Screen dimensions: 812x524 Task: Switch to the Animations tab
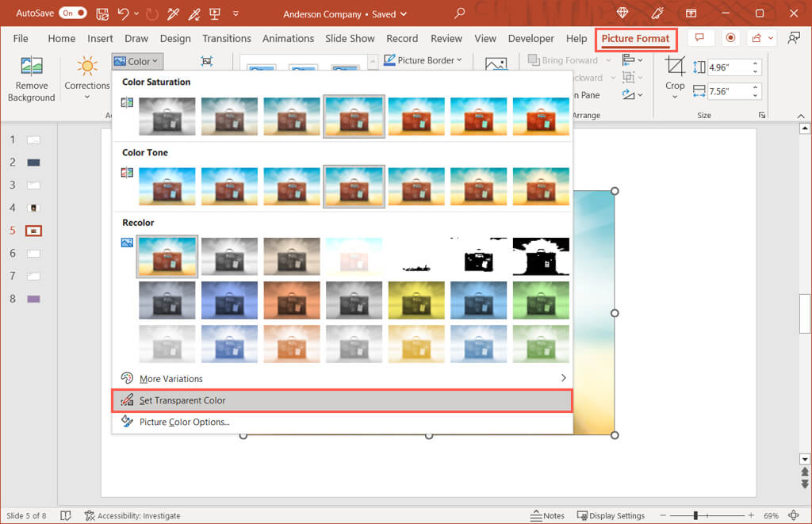[288, 38]
